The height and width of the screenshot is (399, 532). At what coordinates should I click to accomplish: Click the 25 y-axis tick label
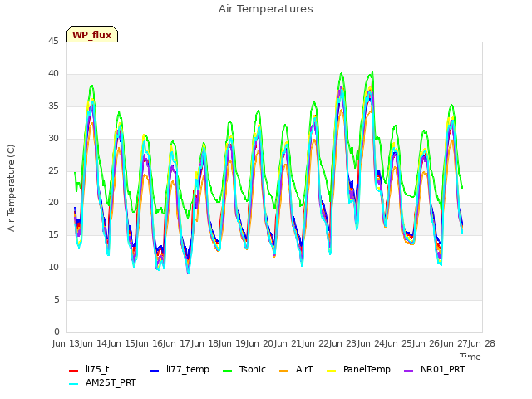click(53, 170)
